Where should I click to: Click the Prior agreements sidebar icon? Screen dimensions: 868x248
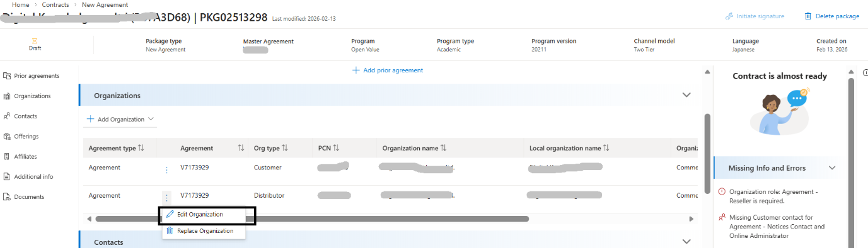pos(7,76)
